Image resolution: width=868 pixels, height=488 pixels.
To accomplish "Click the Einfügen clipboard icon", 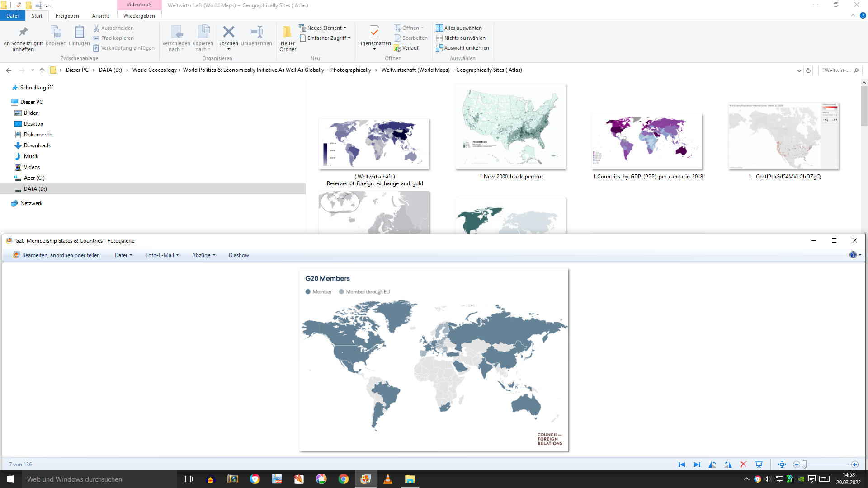I will click(x=79, y=36).
